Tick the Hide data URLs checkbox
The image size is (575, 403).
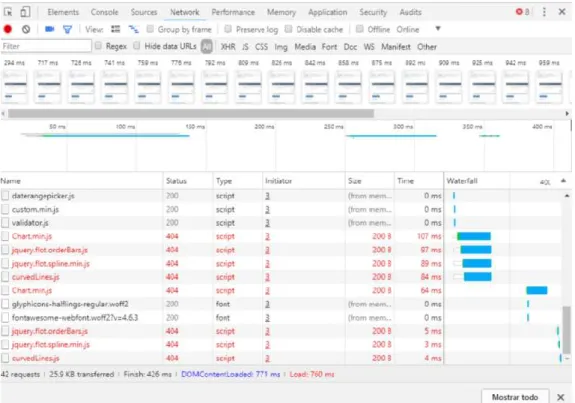[x=136, y=46]
